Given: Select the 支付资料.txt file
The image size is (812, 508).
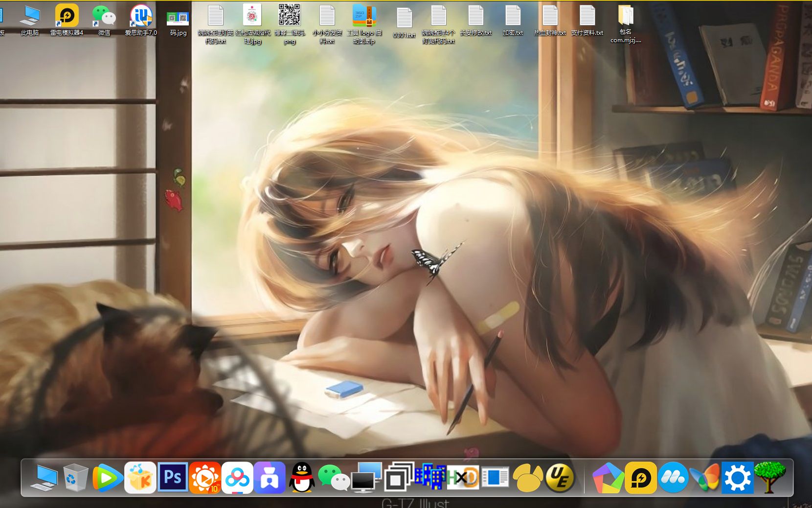Looking at the screenshot, I should pyautogui.click(x=587, y=21).
